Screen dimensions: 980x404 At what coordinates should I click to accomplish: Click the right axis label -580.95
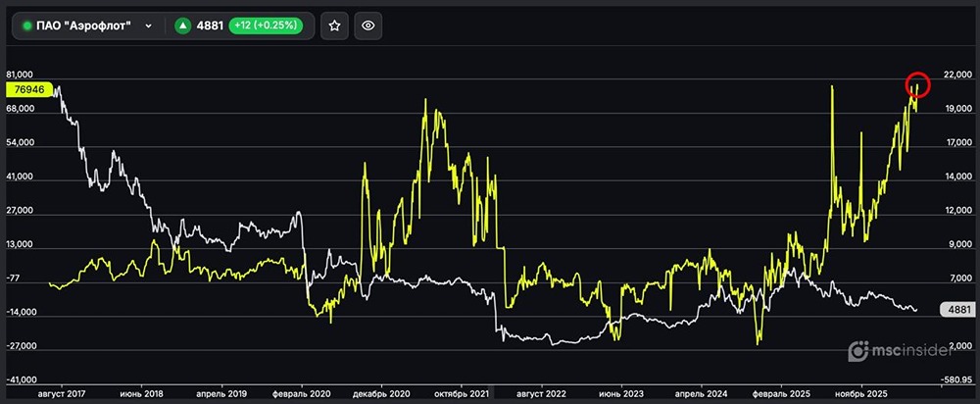click(x=956, y=379)
